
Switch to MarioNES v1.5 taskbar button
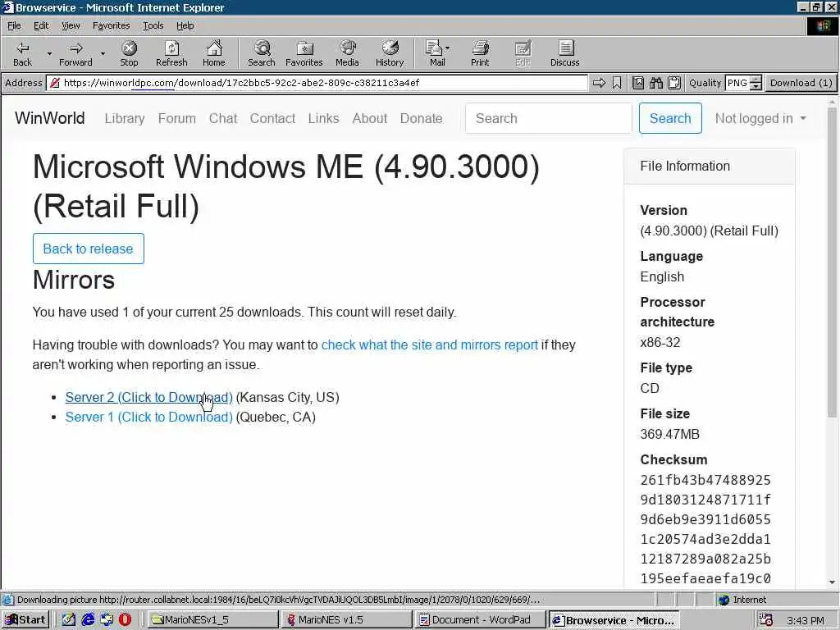[347, 620]
